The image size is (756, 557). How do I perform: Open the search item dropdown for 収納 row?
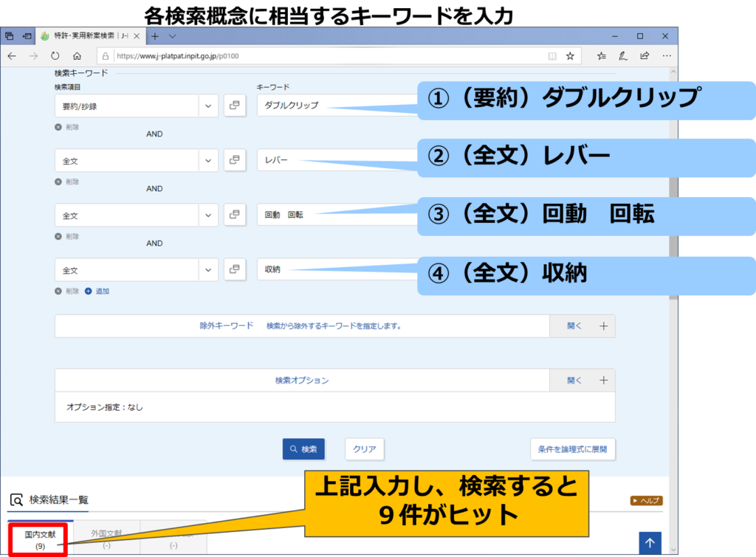click(x=207, y=270)
